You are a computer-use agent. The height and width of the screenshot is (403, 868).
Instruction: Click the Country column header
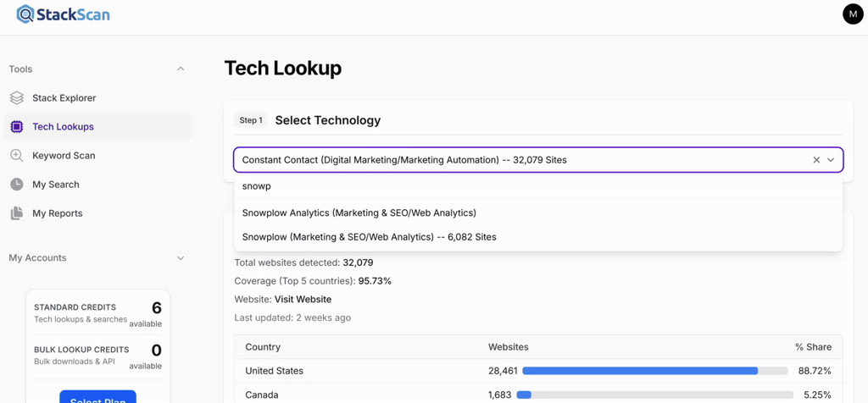click(263, 346)
